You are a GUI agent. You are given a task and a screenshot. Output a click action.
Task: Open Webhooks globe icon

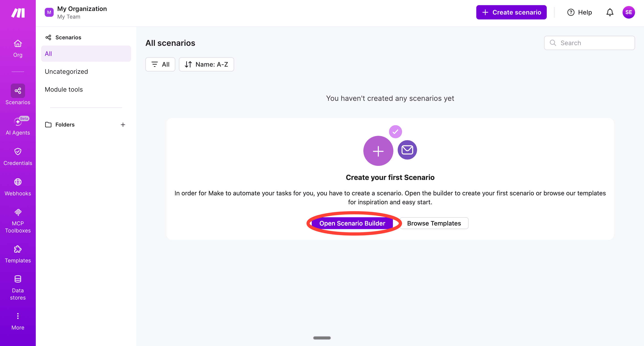pos(18,187)
